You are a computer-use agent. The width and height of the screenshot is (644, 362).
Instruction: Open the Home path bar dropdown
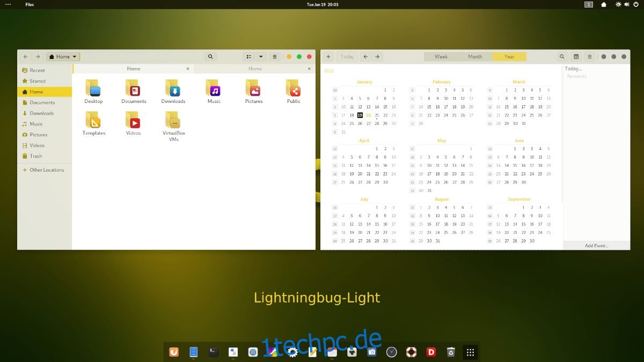(63, 56)
